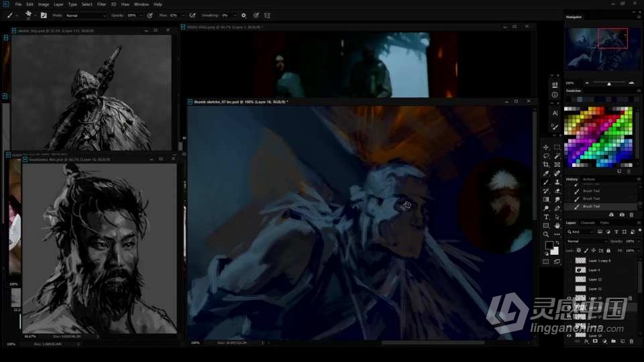Create a new layer group
Screen dimensions: 644x362
pos(614,341)
